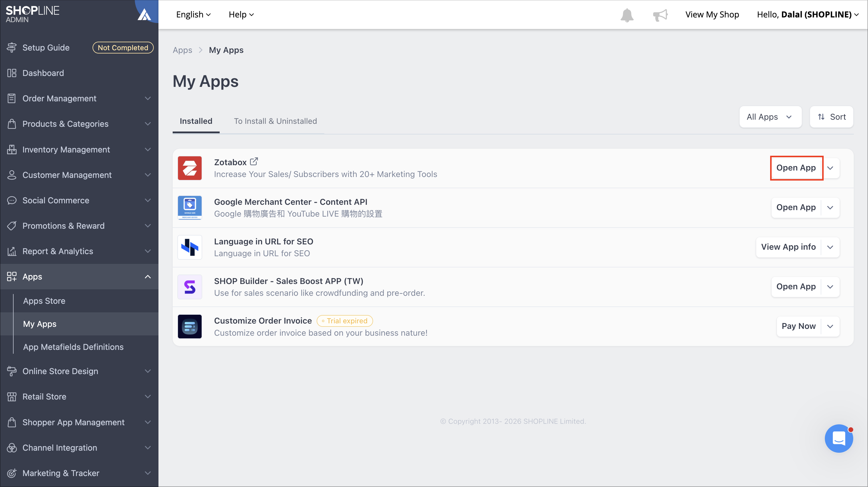Open App Metafields Definitions in sidebar
Screen dimensions: 868x487
(x=73, y=347)
